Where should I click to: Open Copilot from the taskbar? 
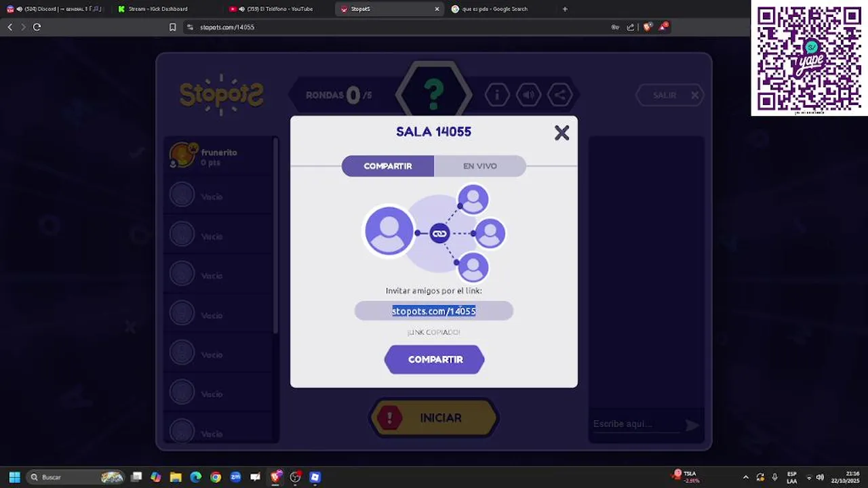click(x=156, y=477)
